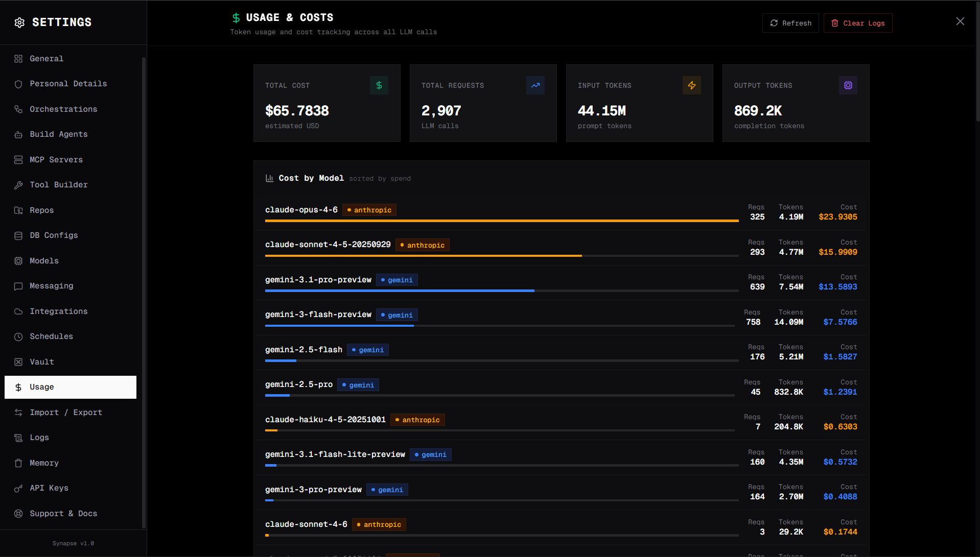Click the green dollar icon on Total Cost card

379,85
